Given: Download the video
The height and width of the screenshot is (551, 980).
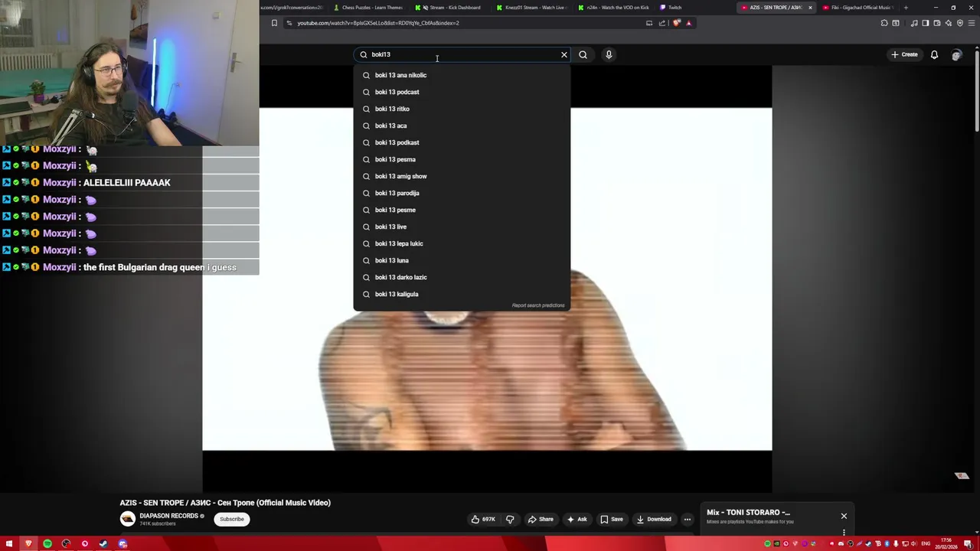Looking at the screenshot, I should (654, 519).
